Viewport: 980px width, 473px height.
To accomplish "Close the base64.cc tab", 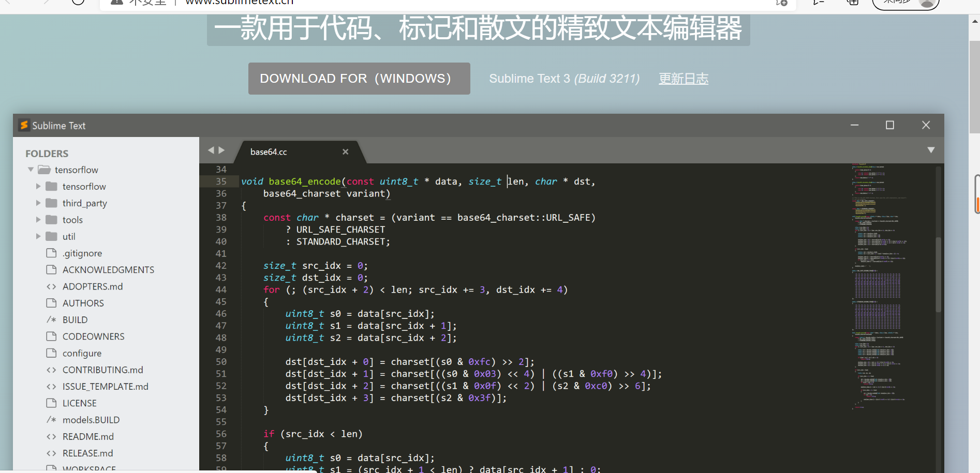I will (x=345, y=151).
